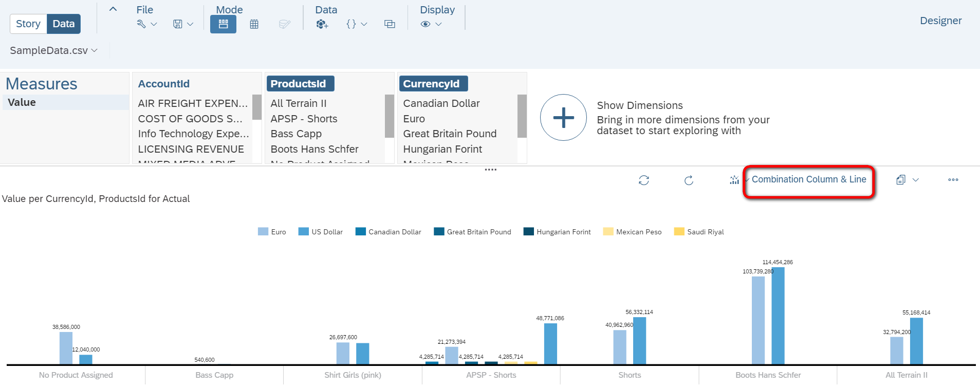The width and height of the screenshot is (980, 387).
Task: Click the linked models icon under Data
Action: coord(390,24)
